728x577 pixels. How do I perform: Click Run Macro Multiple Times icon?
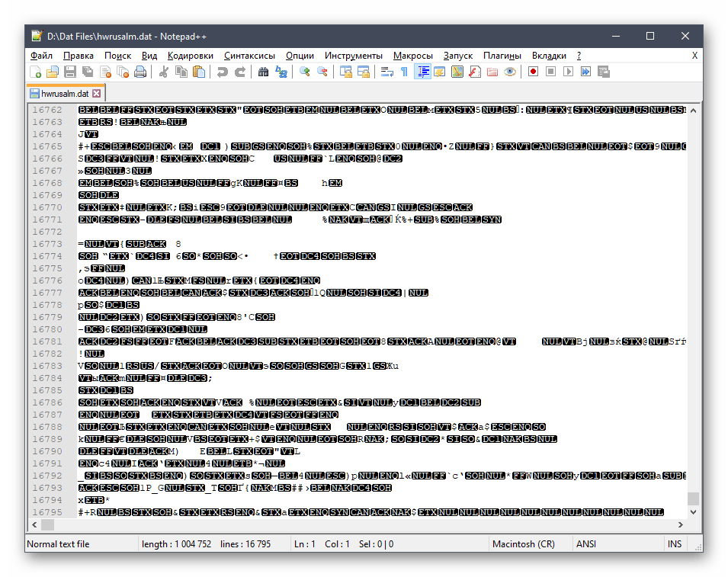[x=586, y=72]
